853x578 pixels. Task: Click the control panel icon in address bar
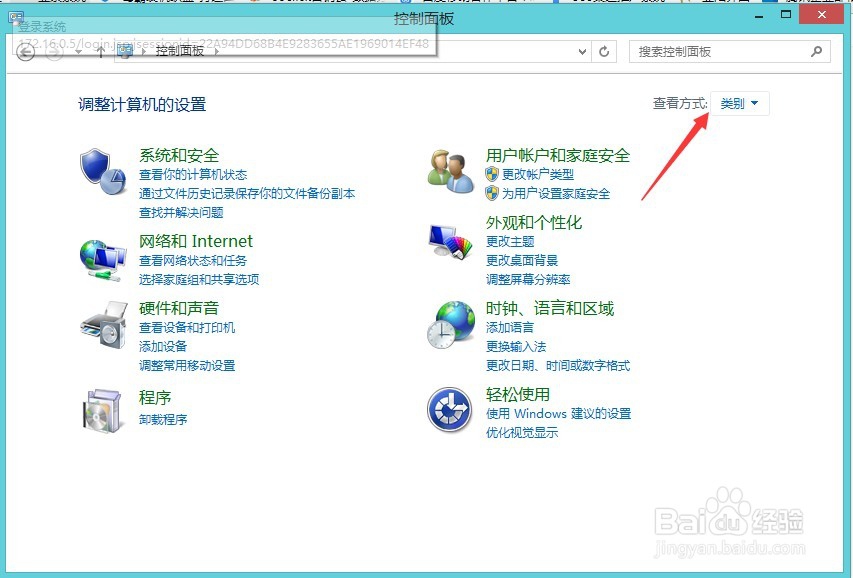[x=125, y=51]
